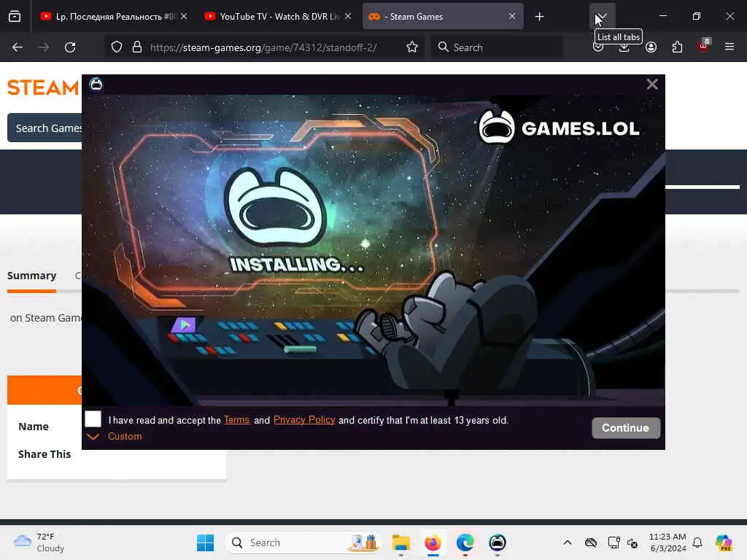Viewport: 747px width, 560px height.
Task: Click the Continue button
Action: click(626, 427)
